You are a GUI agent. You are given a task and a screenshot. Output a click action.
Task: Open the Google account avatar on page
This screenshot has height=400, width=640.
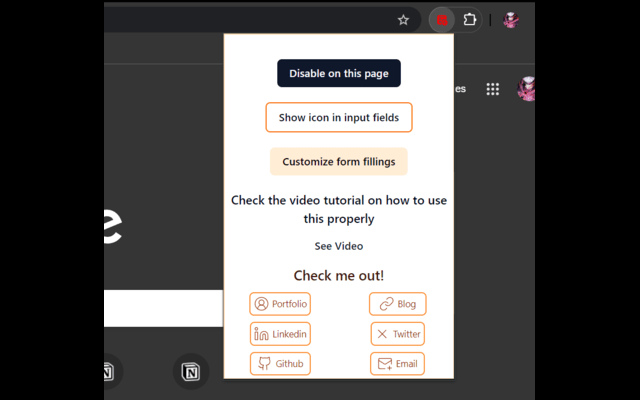click(527, 89)
